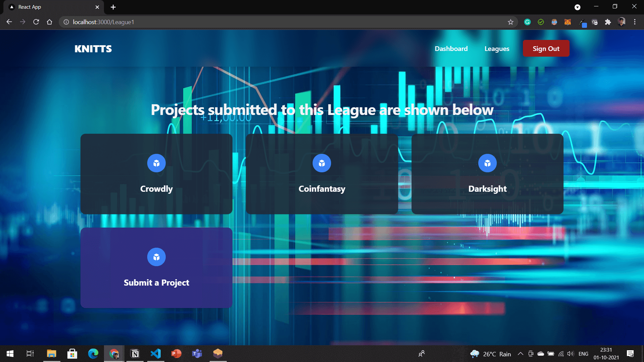Viewport: 644px width, 362px height.
Task: Click the browser back navigation arrow
Action: 8,22
